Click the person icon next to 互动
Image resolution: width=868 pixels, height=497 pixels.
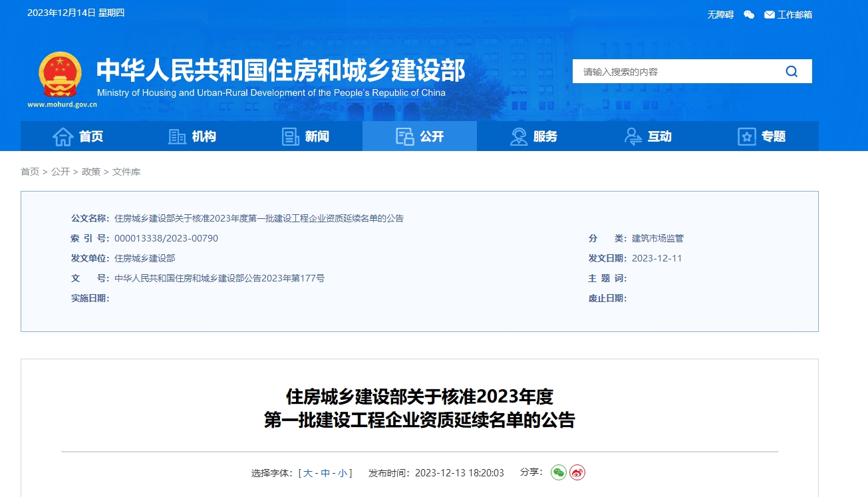tap(633, 136)
